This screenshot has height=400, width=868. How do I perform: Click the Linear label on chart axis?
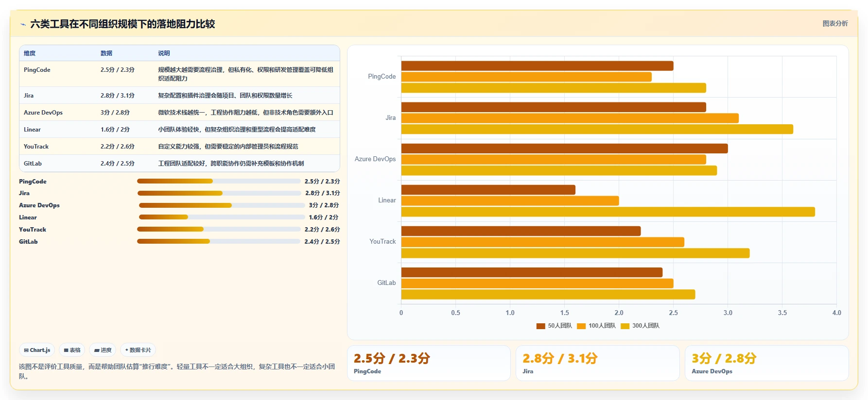click(x=387, y=200)
